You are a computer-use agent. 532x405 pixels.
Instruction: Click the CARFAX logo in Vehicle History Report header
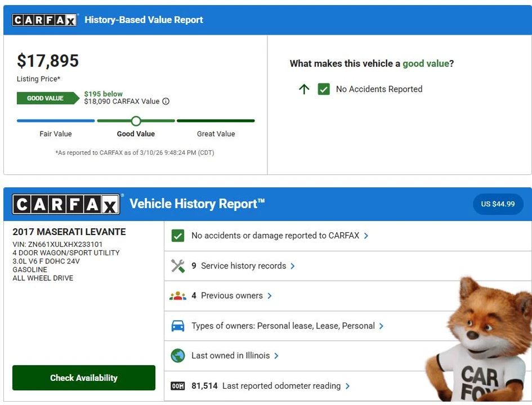[66, 204]
